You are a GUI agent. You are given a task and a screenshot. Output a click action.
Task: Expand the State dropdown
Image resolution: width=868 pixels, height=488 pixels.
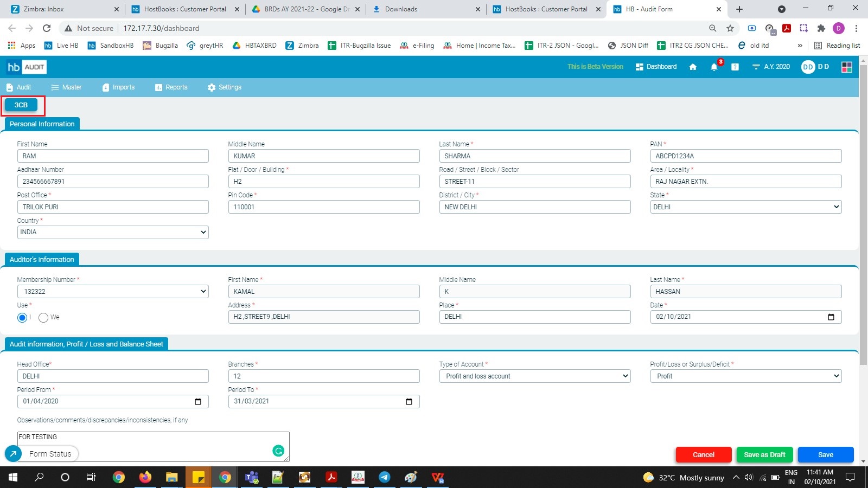coord(745,207)
